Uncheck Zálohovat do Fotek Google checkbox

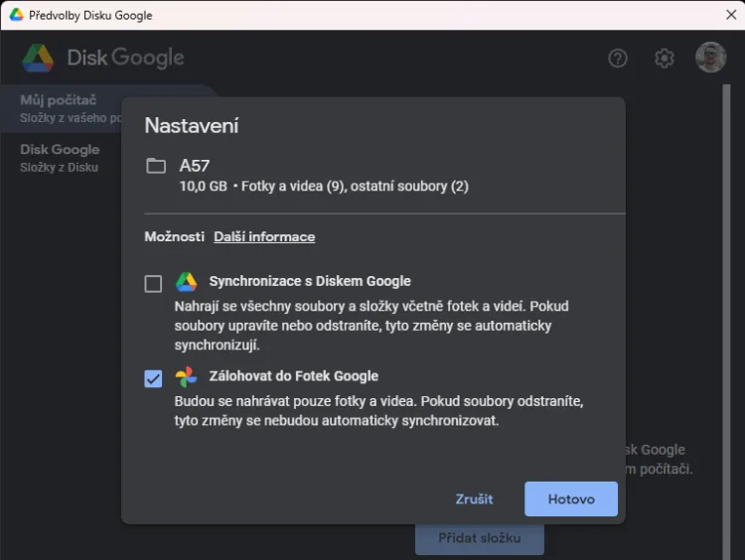pos(153,378)
